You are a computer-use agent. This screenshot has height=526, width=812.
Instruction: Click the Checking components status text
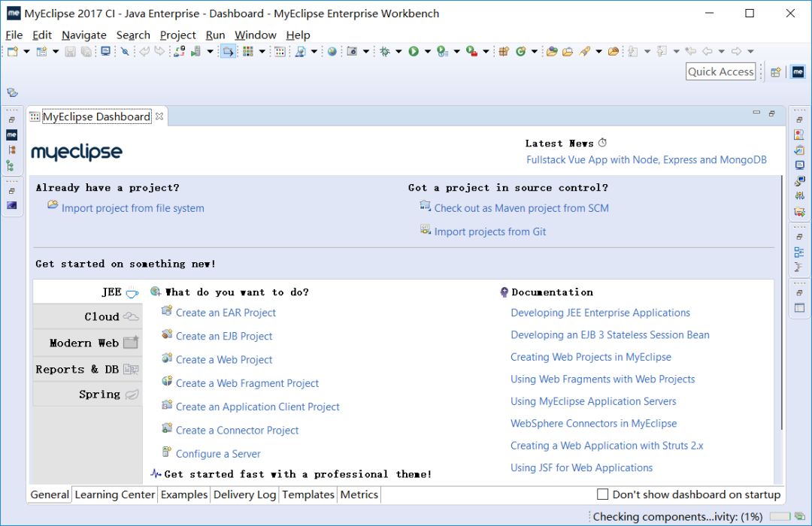pyautogui.click(x=677, y=516)
